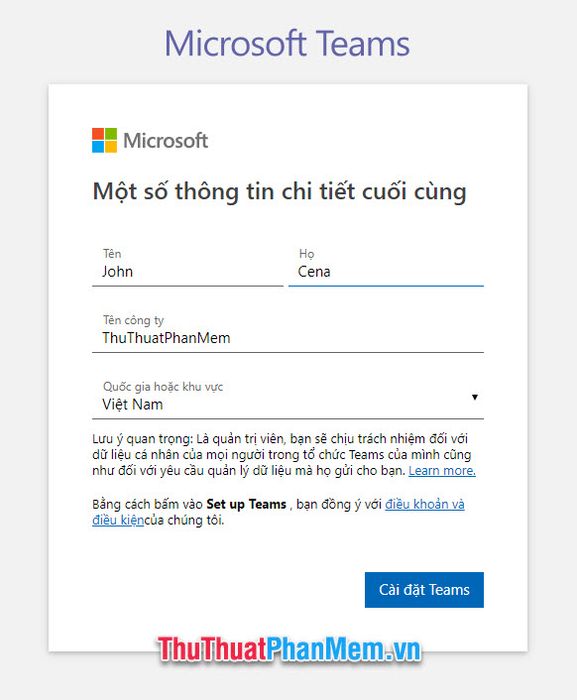The height and width of the screenshot is (700, 577).
Task: Click the Tên công ty label
Action: click(x=134, y=320)
